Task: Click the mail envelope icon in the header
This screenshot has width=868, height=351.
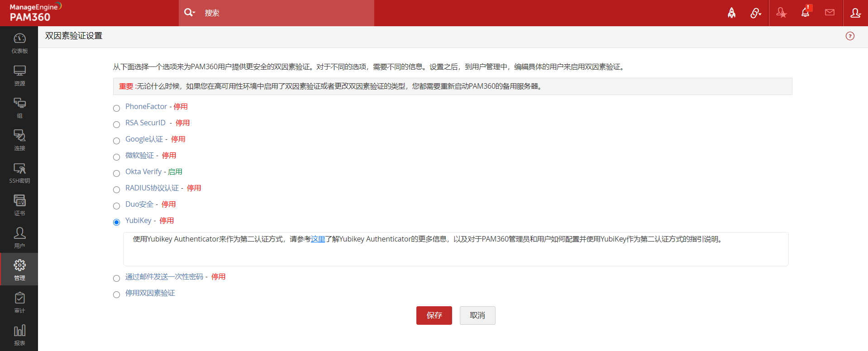Action: coord(830,13)
